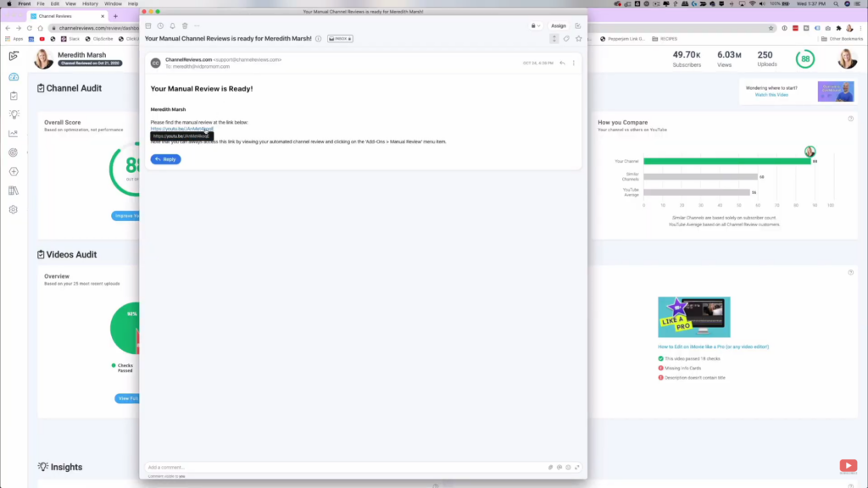Reload the Channel Reviews page
This screenshot has width=868, height=488.
(30, 28)
